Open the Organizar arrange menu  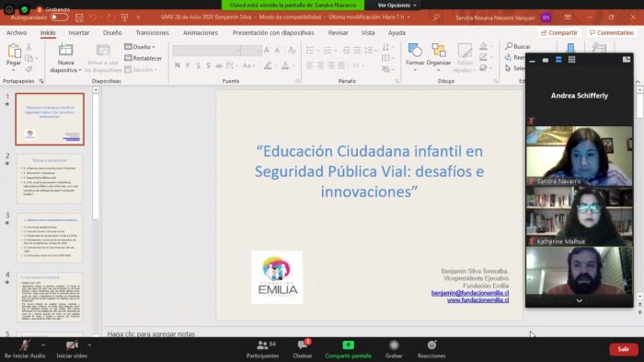439,57
